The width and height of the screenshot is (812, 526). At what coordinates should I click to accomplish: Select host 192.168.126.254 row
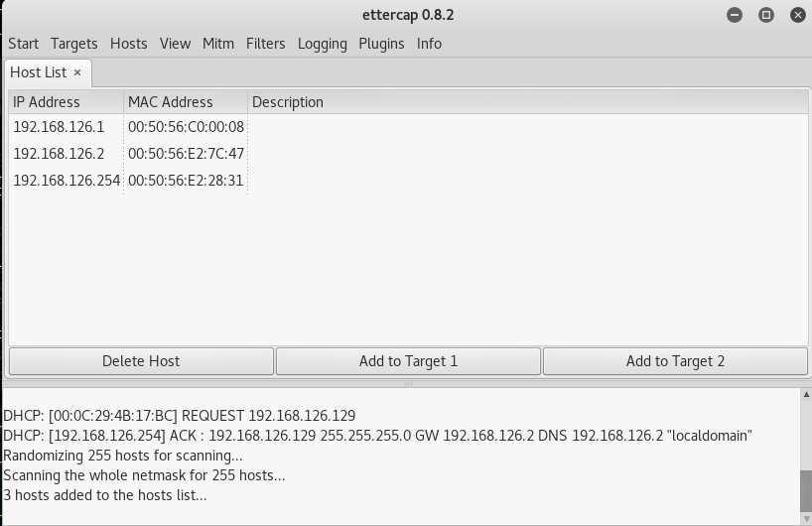tap(408, 181)
